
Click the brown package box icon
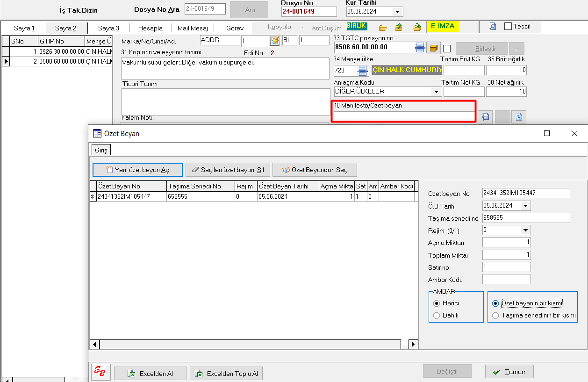434,48
